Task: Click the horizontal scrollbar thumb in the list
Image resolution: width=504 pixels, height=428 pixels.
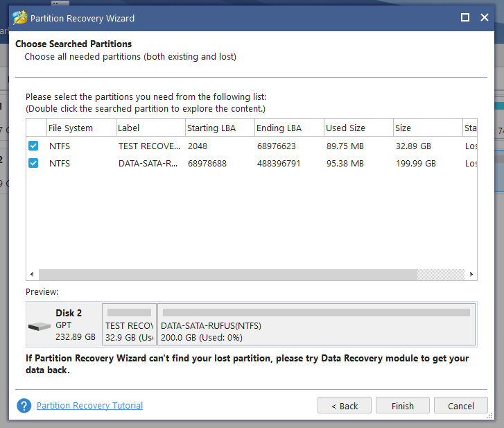Action: pos(228,274)
